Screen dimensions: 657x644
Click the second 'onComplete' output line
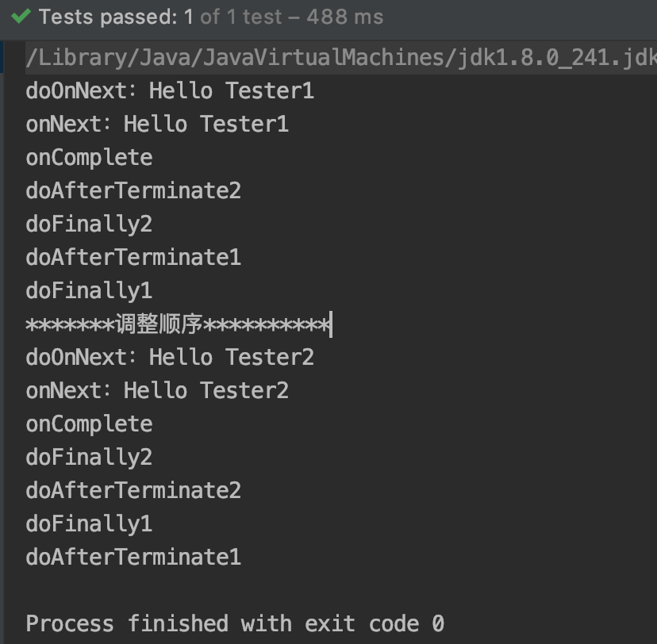pos(89,424)
